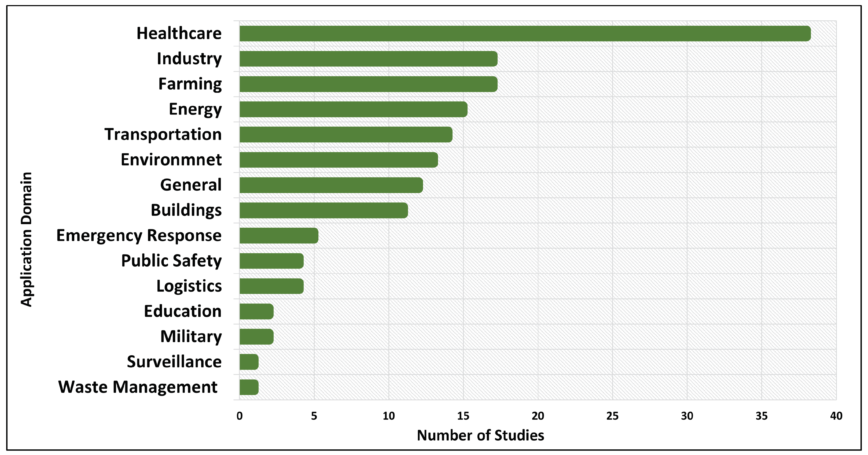The image size is (868, 455).
Task: Select the Energy bar
Action: (x=354, y=109)
